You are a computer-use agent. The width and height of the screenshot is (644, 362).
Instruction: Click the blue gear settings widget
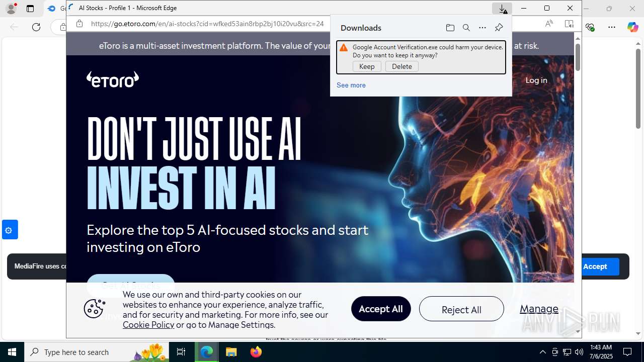click(10, 230)
